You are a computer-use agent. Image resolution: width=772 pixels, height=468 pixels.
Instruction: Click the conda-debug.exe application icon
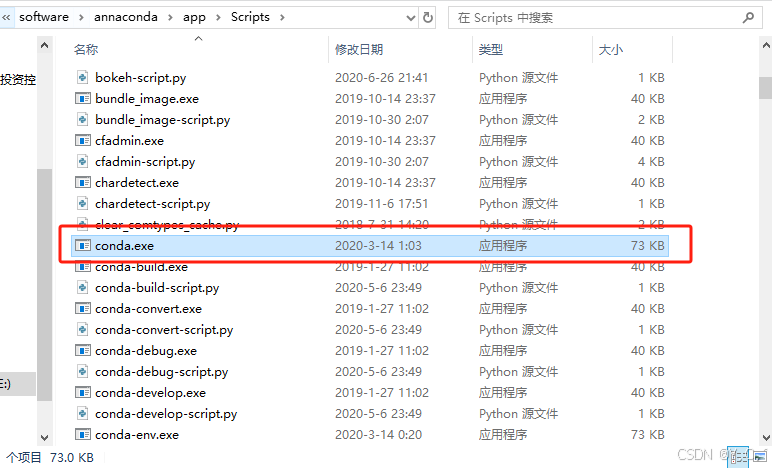(83, 350)
